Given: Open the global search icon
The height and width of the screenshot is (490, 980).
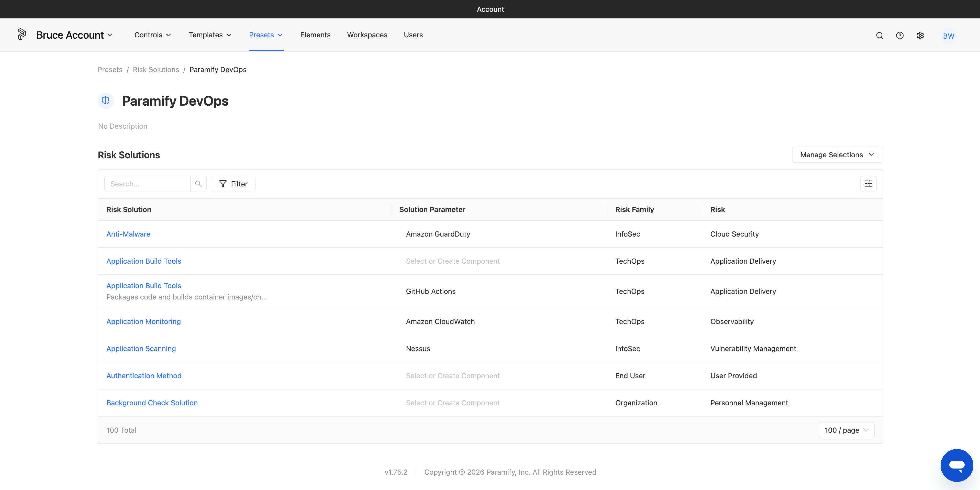Looking at the screenshot, I should coord(879,35).
